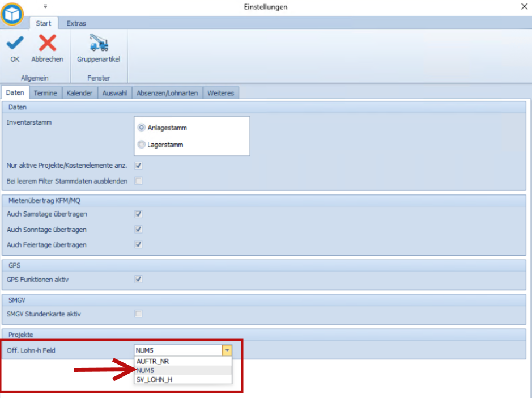Switch to the Extras ribbon tab
Viewport: 532px width, 398px height.
(x=76, y=23)
